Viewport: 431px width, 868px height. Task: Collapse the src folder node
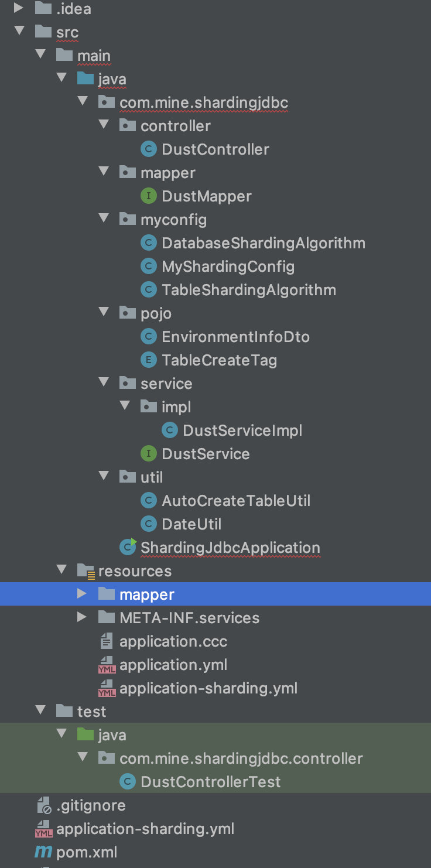pyautogui.click(x=19, y=32)
